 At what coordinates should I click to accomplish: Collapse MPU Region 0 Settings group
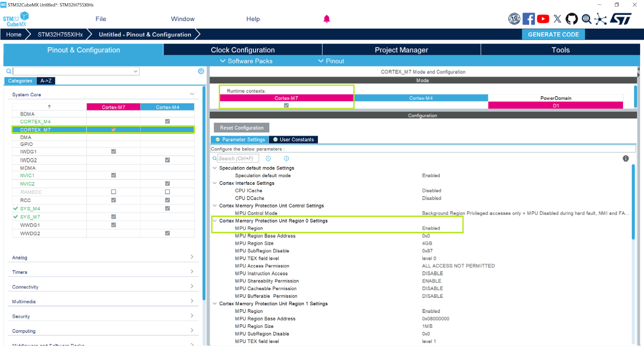pos(215,221)
